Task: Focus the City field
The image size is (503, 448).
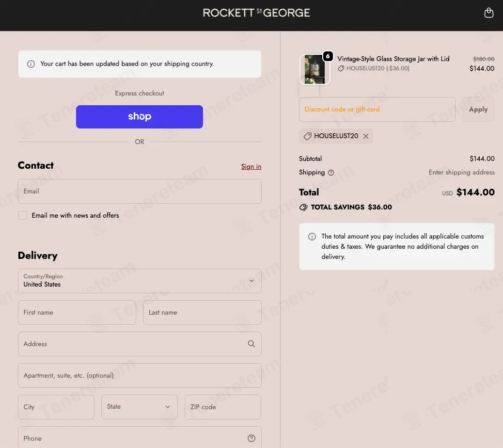Action: point(56,407)
